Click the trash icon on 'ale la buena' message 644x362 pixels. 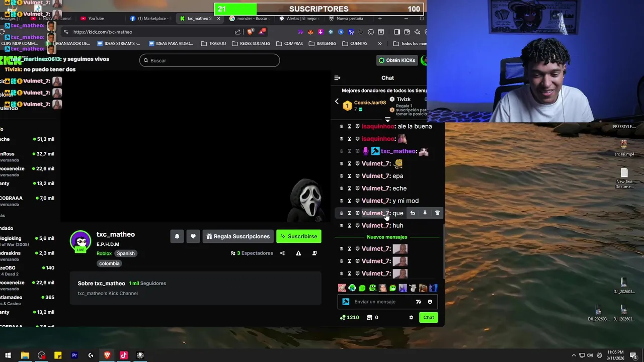click(341, 127)
